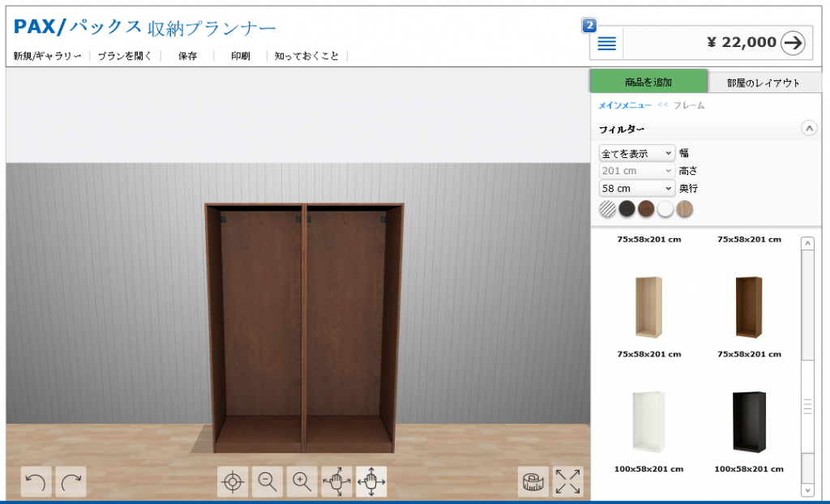Redo the last action

coord(71,482)
